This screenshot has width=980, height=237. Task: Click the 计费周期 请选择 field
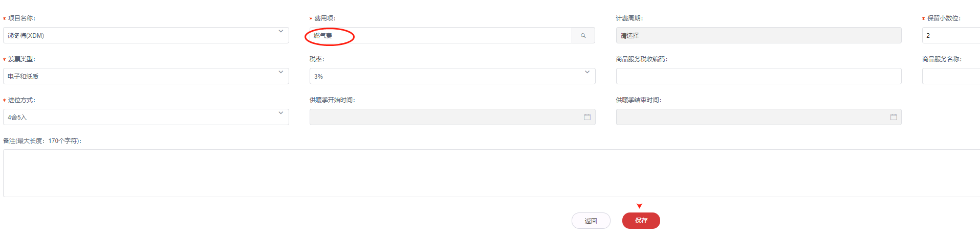point(758,36)
